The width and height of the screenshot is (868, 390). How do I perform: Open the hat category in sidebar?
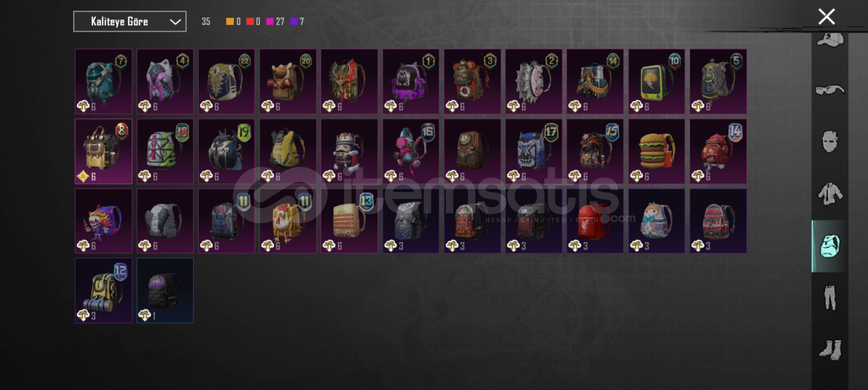(830, 40)
